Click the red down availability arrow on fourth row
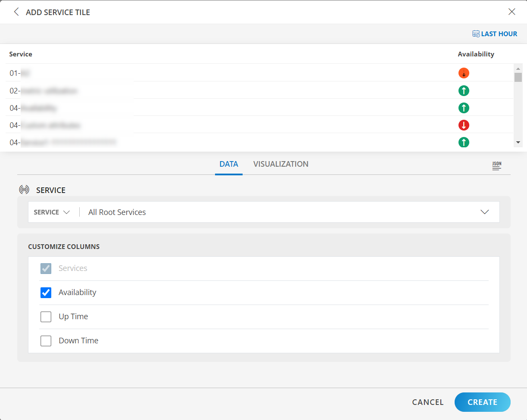The image size is (527, 420). click(x=464, y=125)
